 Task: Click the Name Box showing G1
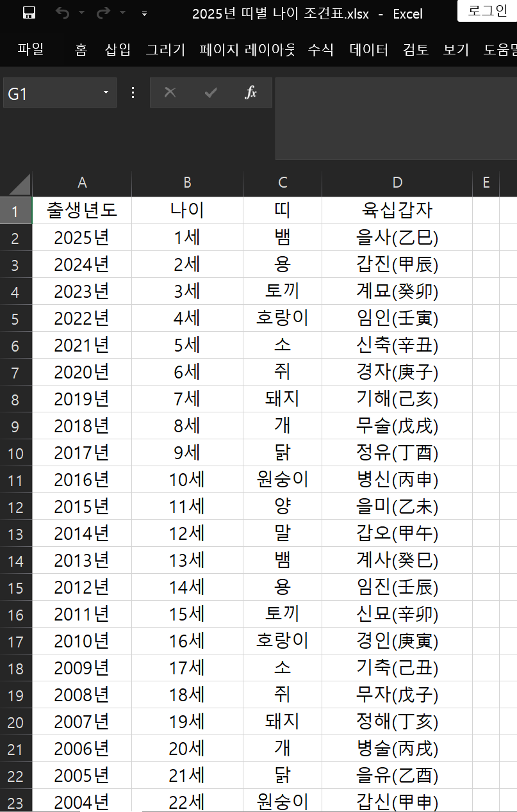(51, 93)
